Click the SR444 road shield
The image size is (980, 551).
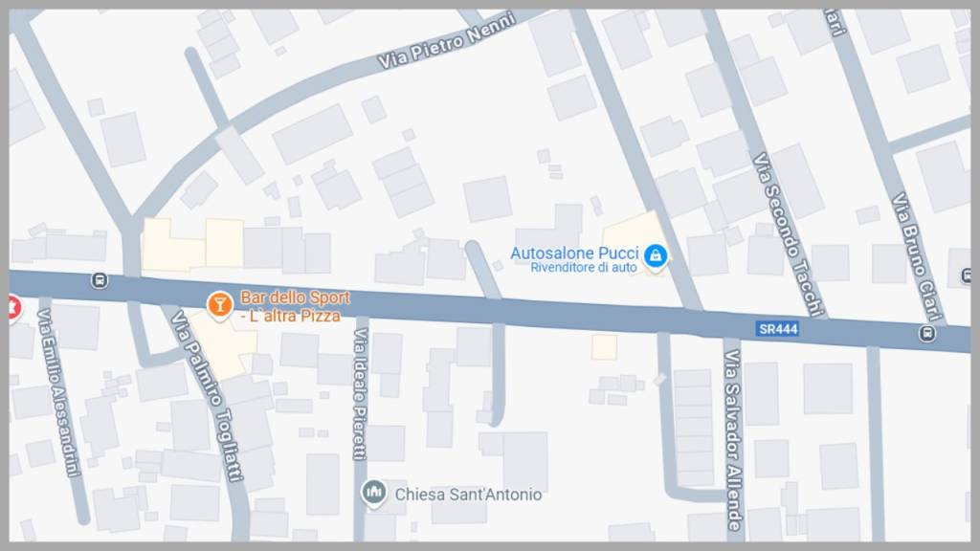[x=778, y=329]
